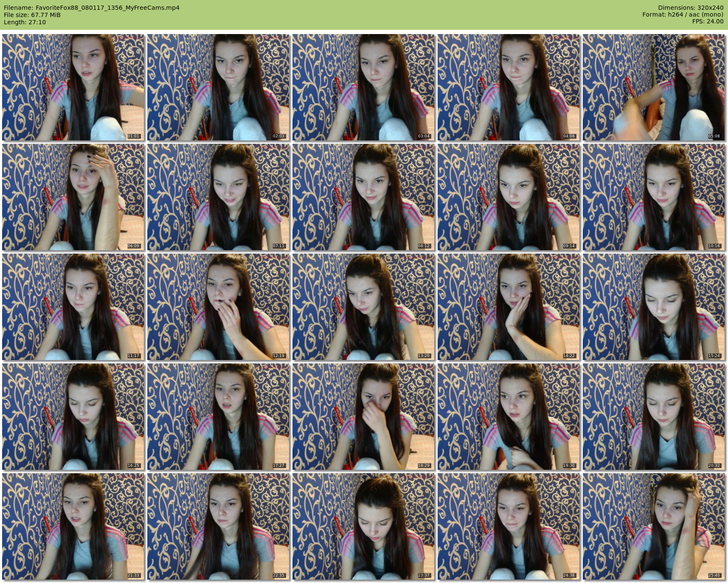The image size is (728, 583).
Task: Select the 'FPS: 24.00' text
Action: tap(708, 21)
